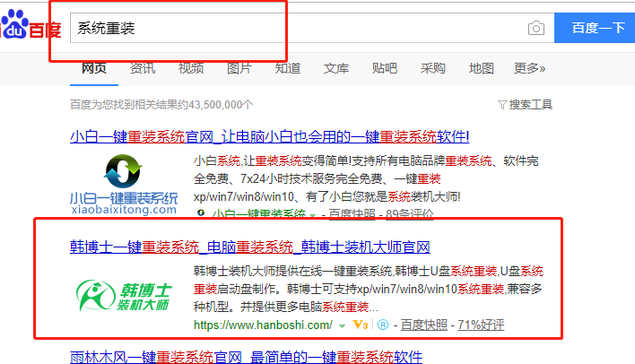Click green 小白一键重装系统 source link
The height and width of the screenshot is (364, 635).
259,213
